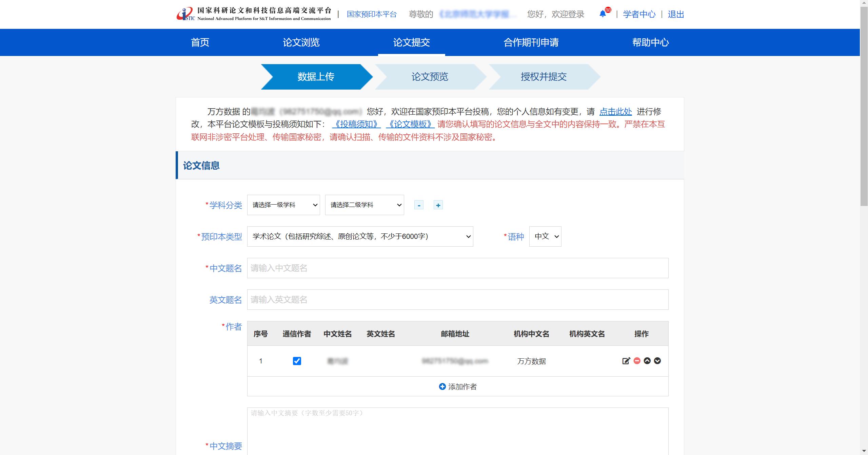Open 合作期刊申请 navigation item
Viewport: 868px width, 455px height.
531,42
